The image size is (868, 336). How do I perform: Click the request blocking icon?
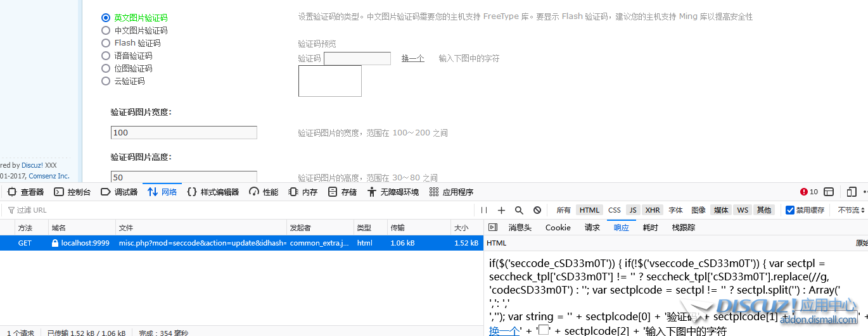pos(537,210)
